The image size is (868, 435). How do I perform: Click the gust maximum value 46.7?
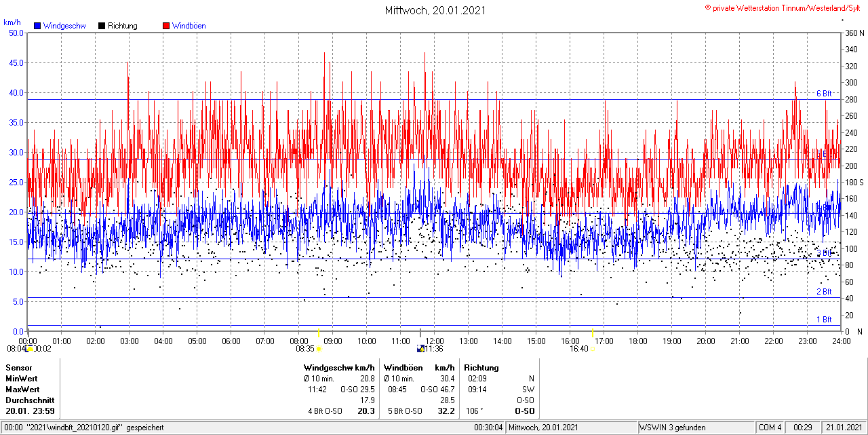click(447, 390)
